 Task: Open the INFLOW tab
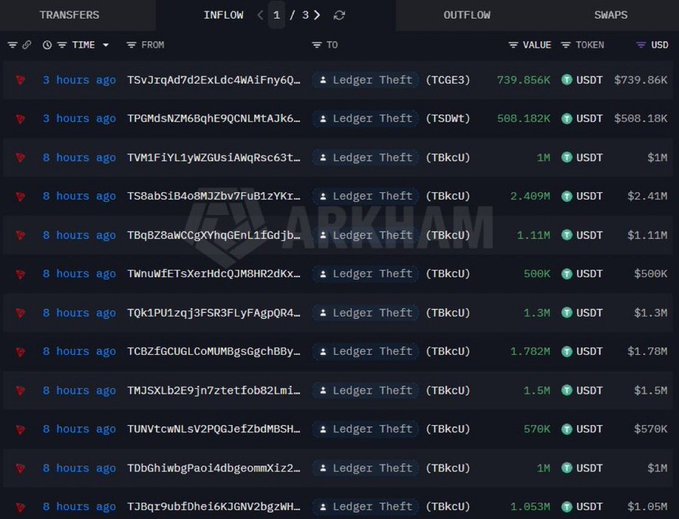[x=223, y=15]
